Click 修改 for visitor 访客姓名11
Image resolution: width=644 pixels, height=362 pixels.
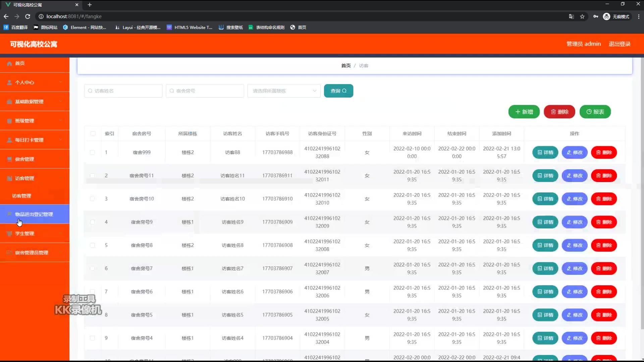click(574, 176)
